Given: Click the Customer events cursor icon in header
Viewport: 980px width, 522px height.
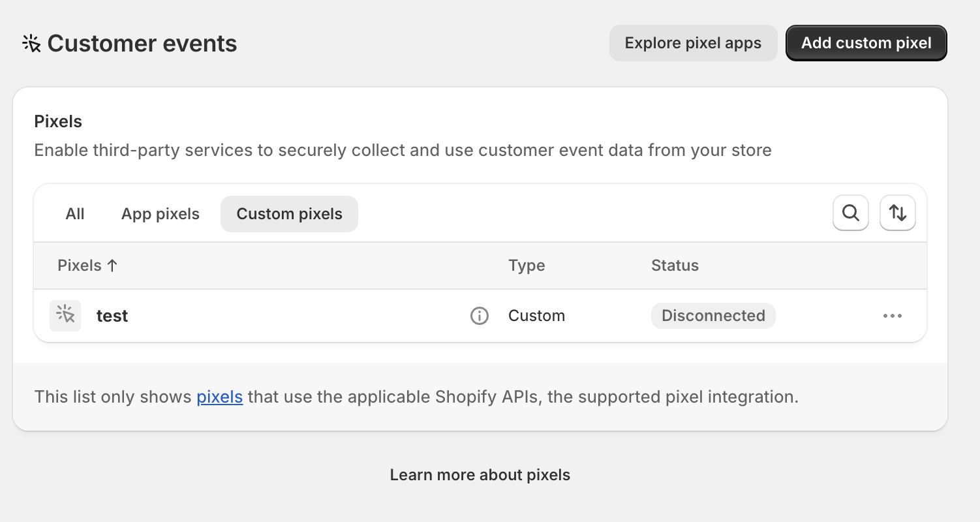Looking at the screenshot, I should [x=31, y=44].
